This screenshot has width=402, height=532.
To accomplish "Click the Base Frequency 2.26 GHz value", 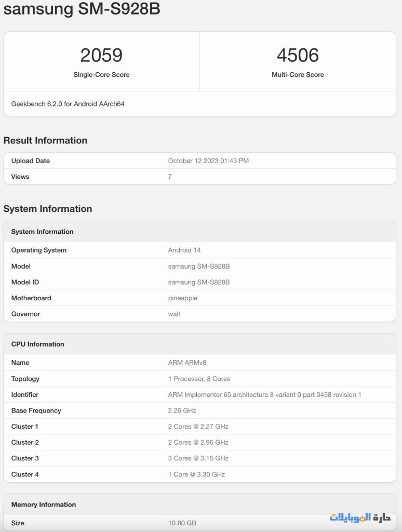I will [x=182, y=411].
